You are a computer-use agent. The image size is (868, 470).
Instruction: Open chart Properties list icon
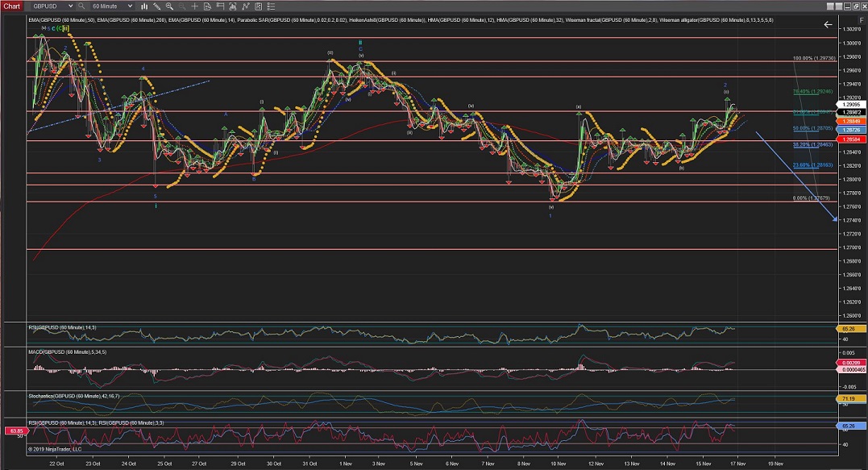272,6
